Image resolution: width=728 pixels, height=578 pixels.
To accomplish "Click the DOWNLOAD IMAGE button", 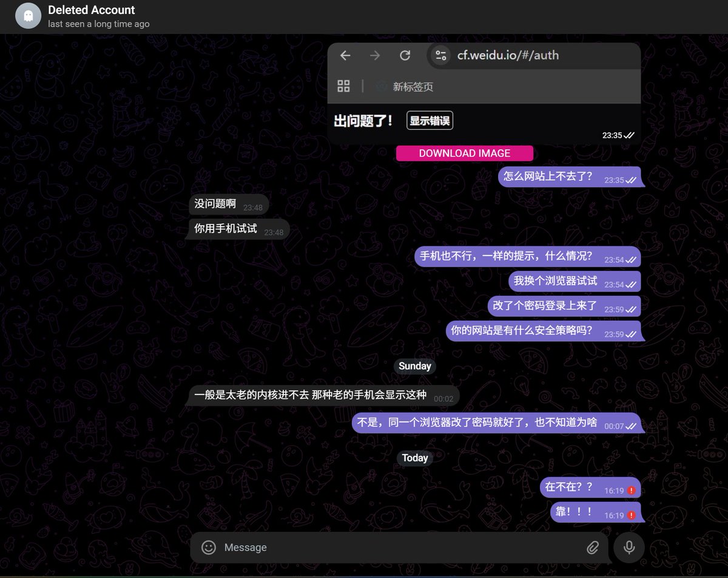I will point(465,154).
